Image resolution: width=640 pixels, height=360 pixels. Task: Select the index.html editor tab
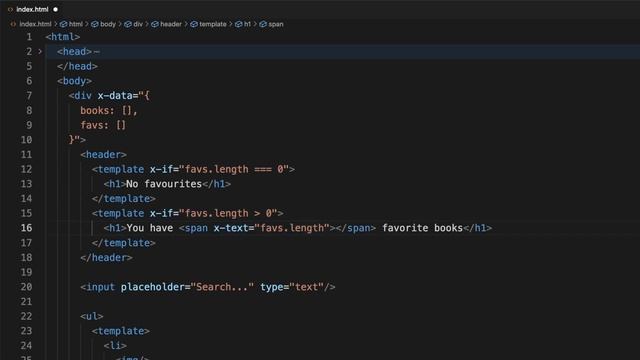coord(33,9)
